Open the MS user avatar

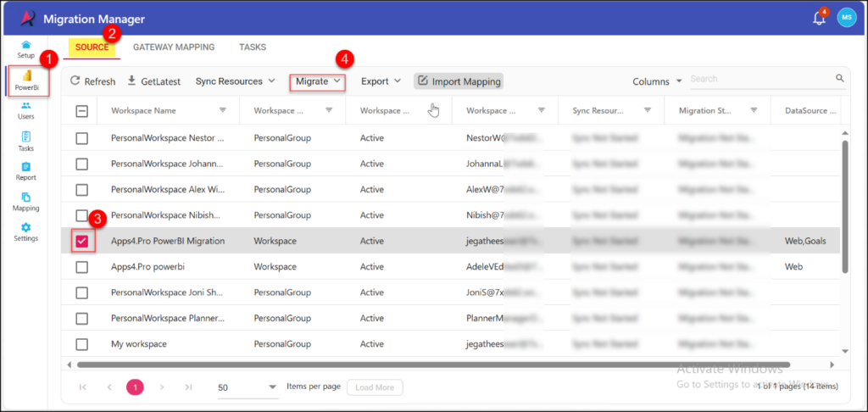click(x=847, y=17)
